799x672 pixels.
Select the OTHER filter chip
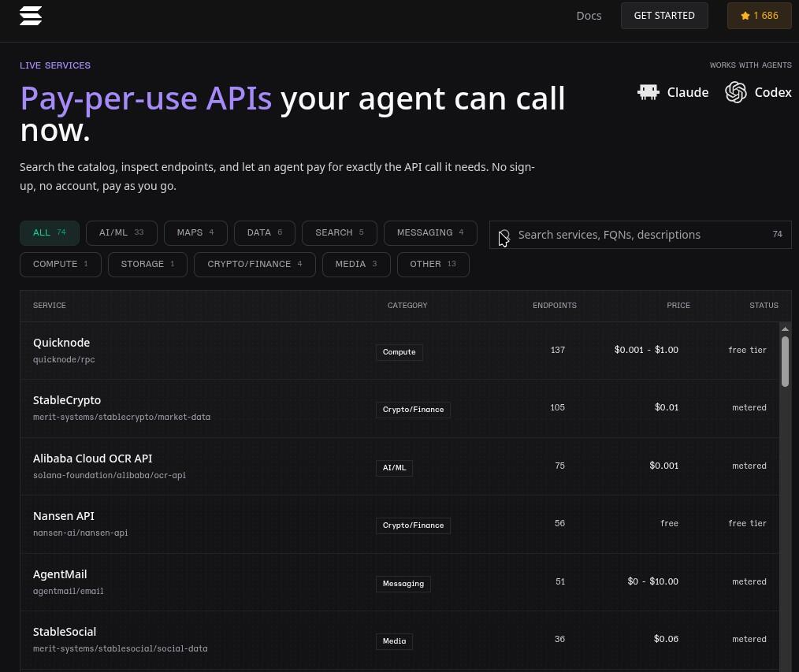click(433, 265)
